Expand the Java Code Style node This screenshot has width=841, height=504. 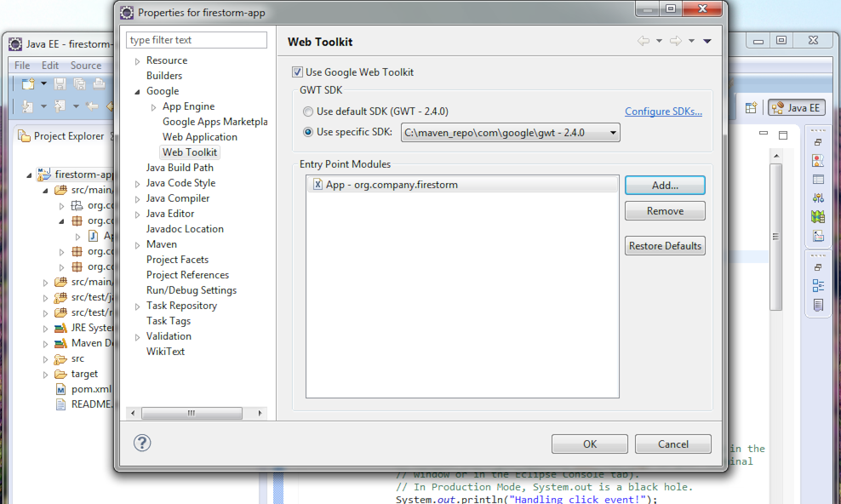click(x=137, y=184)
